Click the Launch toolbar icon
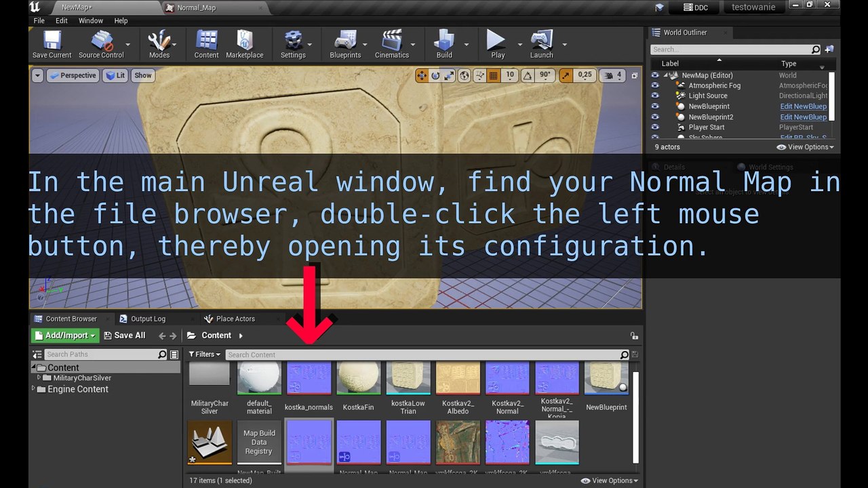The image size is (868, 488). (541, 45)
